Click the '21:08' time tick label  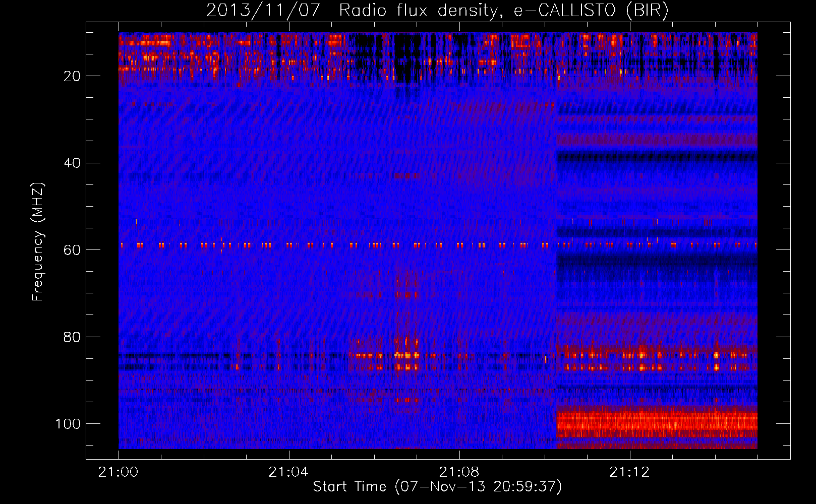pyautogui.click(x=459, y=472)
